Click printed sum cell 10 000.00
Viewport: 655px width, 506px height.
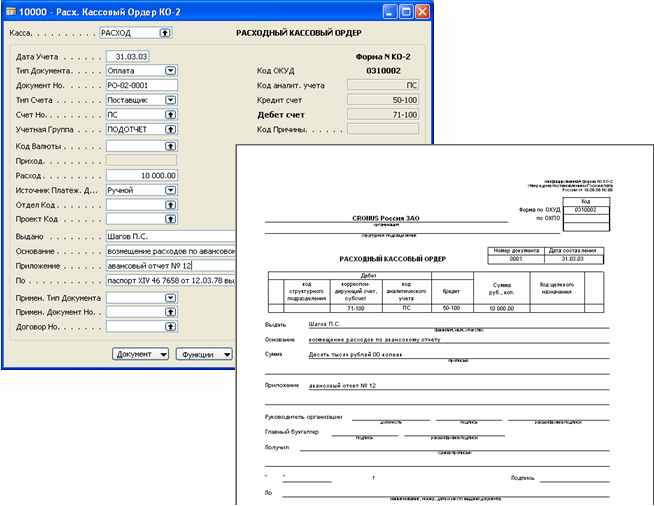pyautogui.click(x=502, y=308)
